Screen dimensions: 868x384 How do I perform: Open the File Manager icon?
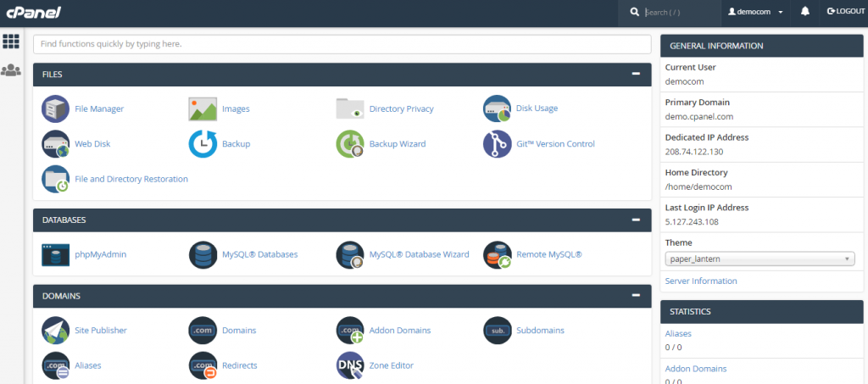coord(56,109)
